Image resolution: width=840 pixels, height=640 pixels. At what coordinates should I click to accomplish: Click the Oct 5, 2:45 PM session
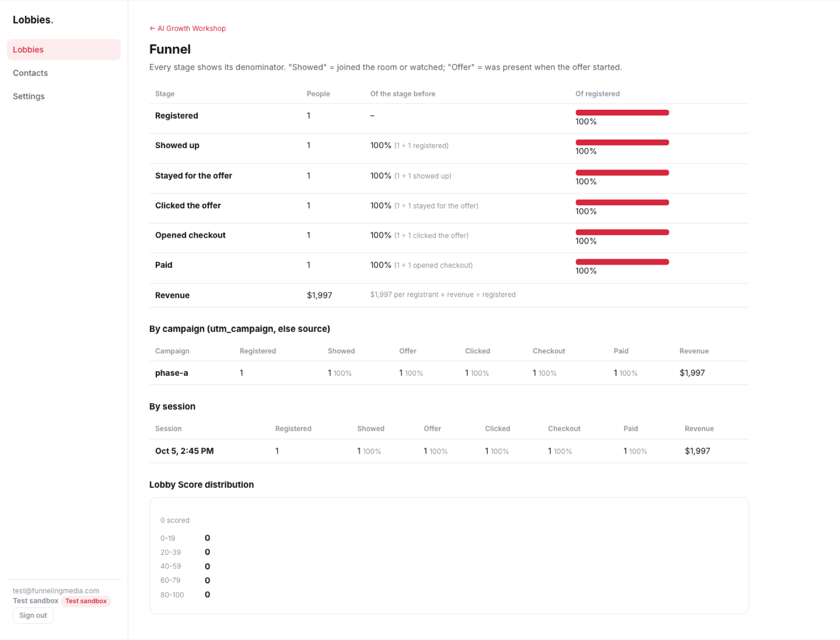point(184,451)
